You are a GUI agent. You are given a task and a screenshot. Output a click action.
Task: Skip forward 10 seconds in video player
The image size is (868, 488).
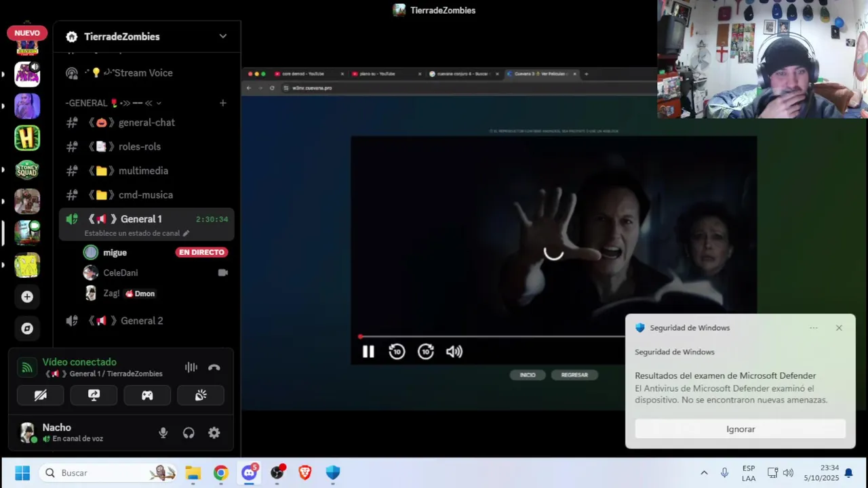click(x=426, y=351)
